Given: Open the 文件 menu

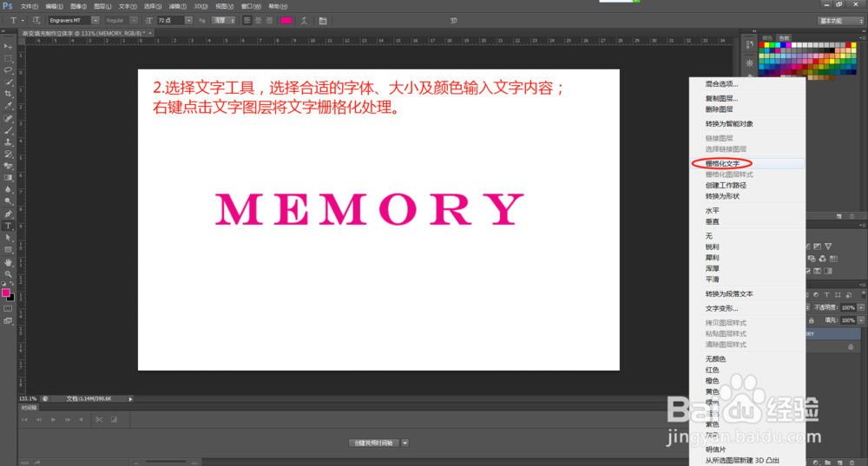Looking at the screenshot, I should [29, 6].
